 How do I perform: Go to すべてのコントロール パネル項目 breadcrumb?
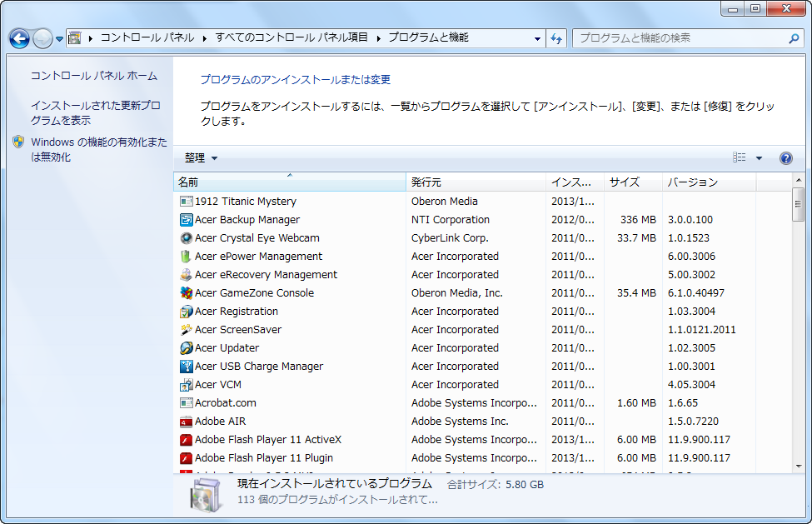[x=291, y=37]
